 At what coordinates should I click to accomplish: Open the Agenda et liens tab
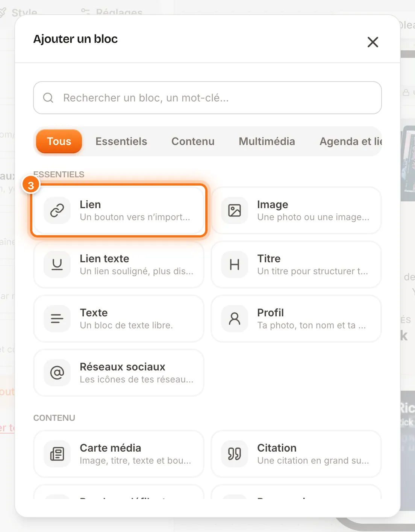pyautogui.click(x=350, y=141)
